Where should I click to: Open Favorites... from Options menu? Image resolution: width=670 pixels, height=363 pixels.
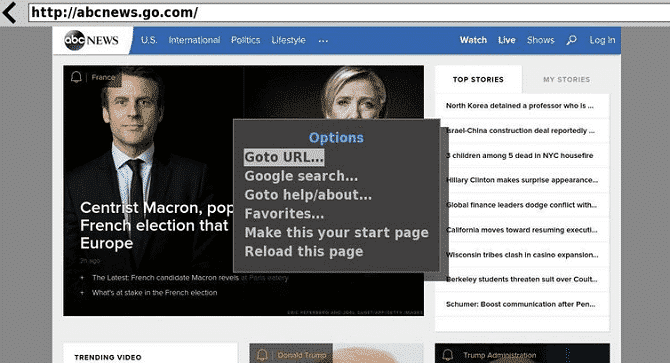click(284, 214)
